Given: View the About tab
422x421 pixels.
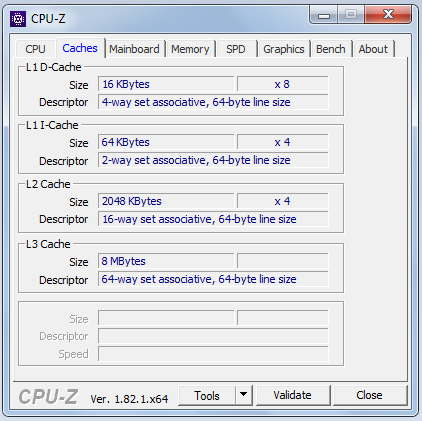Looking at the screenshot, I should (373, 49).
